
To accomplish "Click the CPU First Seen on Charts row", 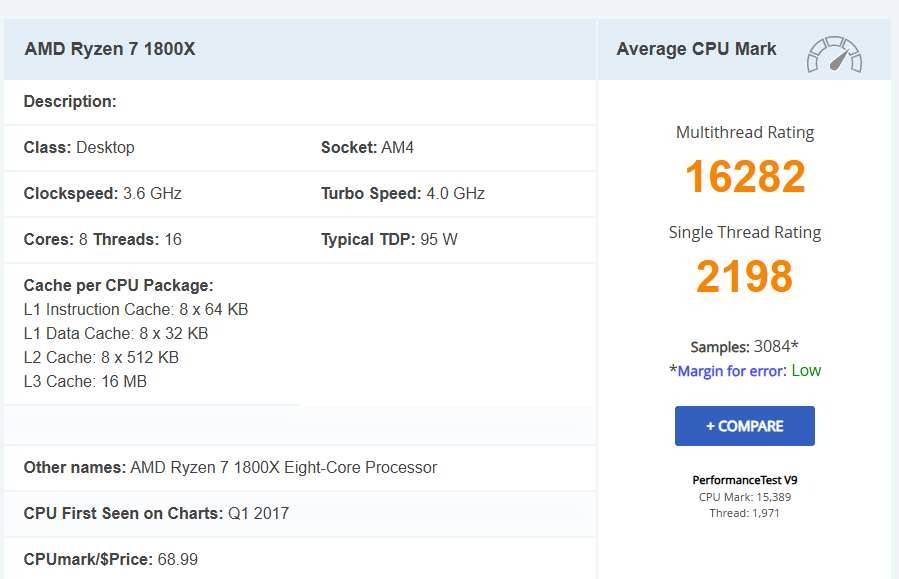I will click(156, 513).
